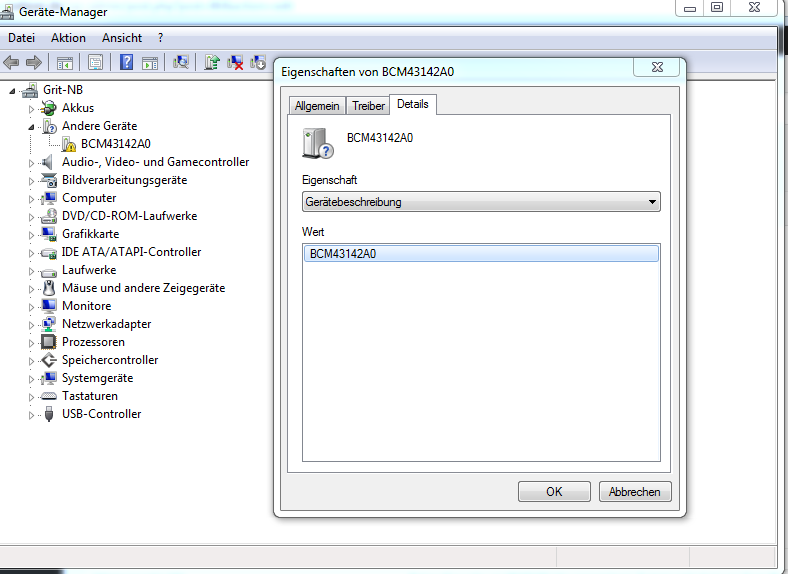788x574 pixels.
Task: Click the OK button
Action: click(554, 492)
